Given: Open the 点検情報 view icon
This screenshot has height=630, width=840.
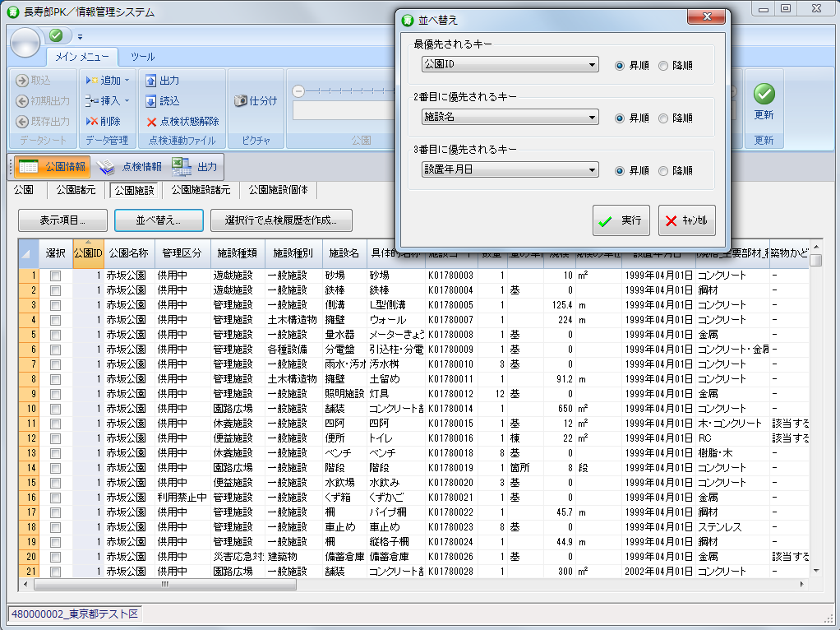Looking at the screenshot, I should pyautogui.click(x=106, y=167).
